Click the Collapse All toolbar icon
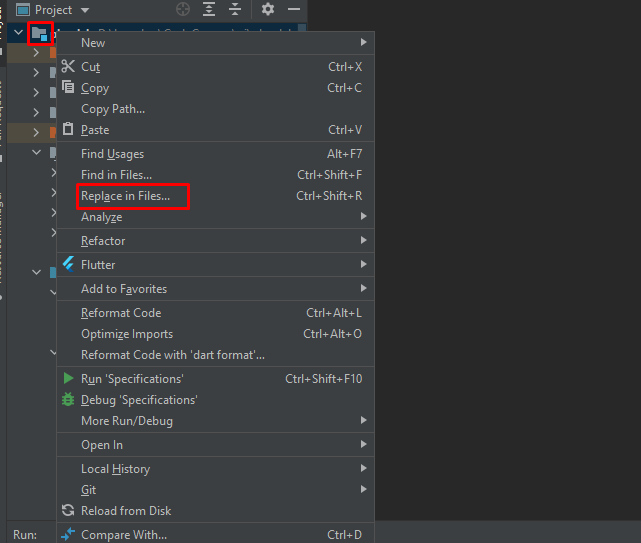Screen dimensions: 641x543 [235, 9]
